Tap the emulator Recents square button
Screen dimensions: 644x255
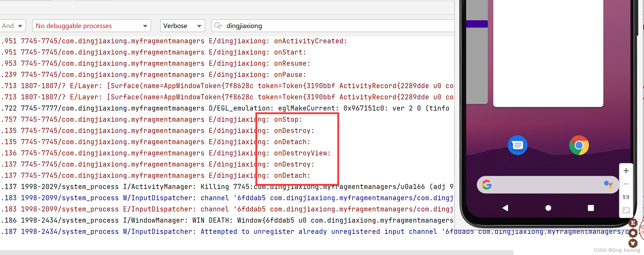click(591, 208)
